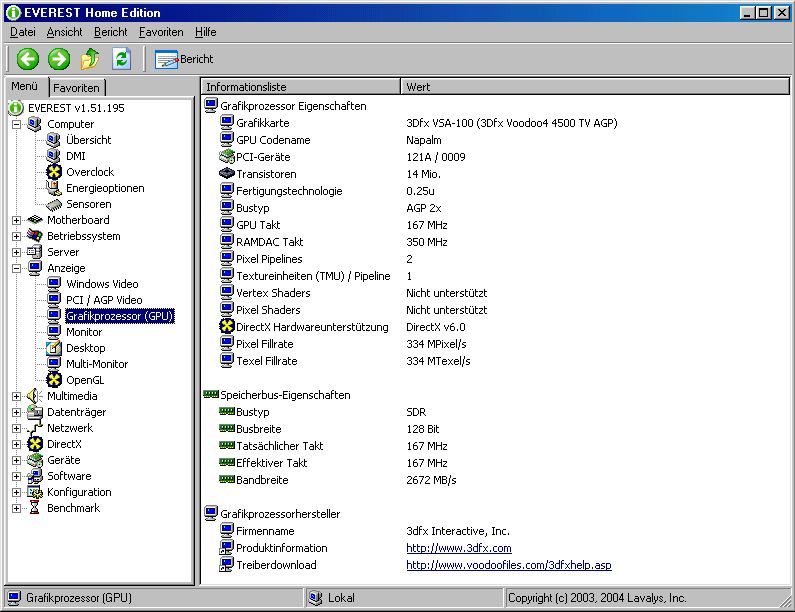Screen dimensions: 795x612
Task: Expand the Server tree node
Action: pyautogui.click(x=16, y=252)
